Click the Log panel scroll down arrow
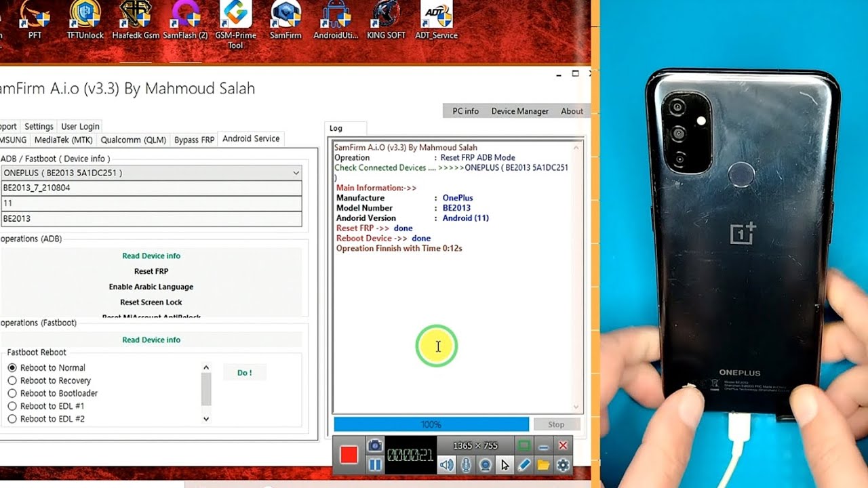Viewport: 868px width, 488px height. click(x=577, y=407)
